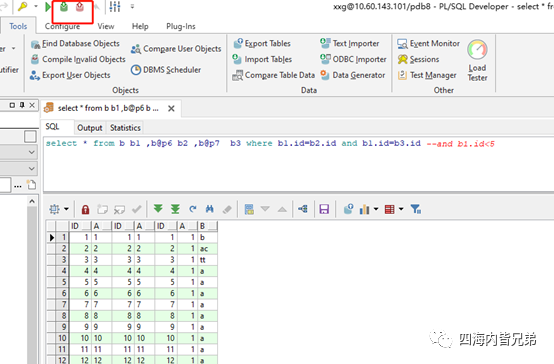Switch to the Output tab
The width and height of the screenshot is (554, 364).
click(90, 128)
